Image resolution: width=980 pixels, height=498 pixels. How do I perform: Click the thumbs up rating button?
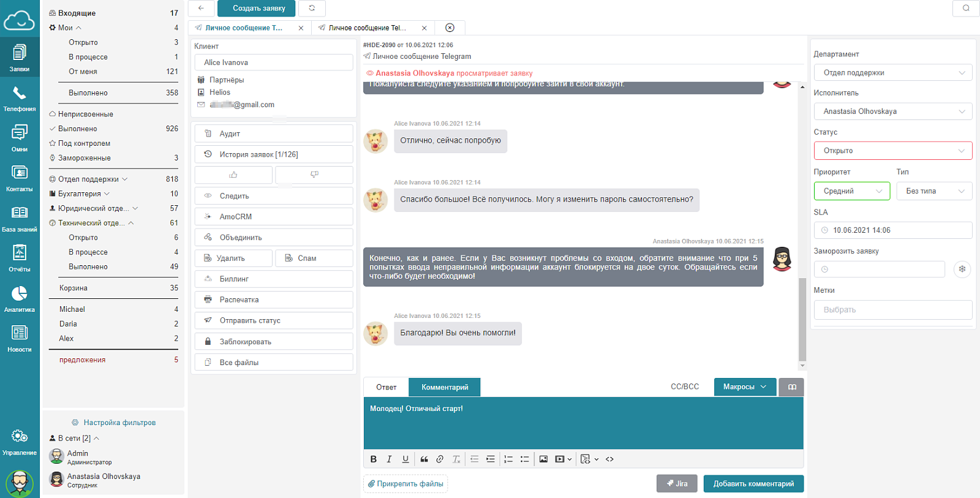(233, 175)
